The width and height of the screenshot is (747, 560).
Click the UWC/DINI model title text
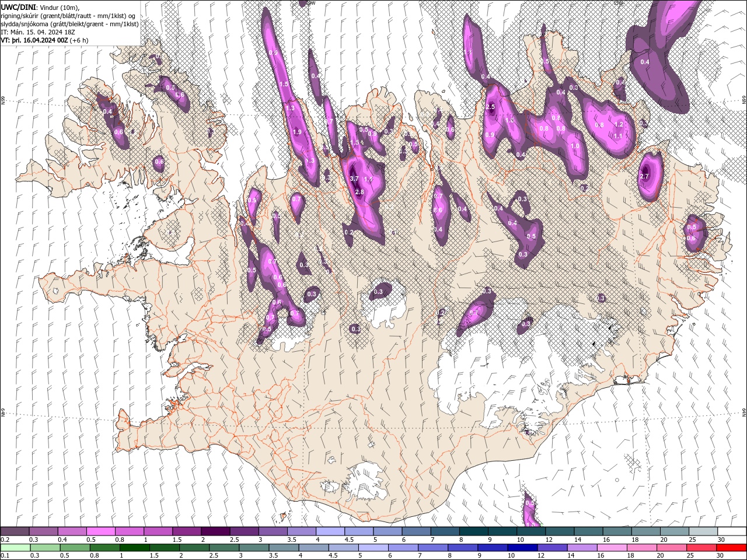(x=19, y=7)
